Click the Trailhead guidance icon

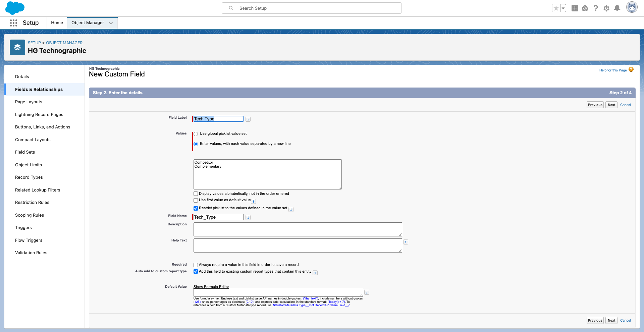pos(585,8)
